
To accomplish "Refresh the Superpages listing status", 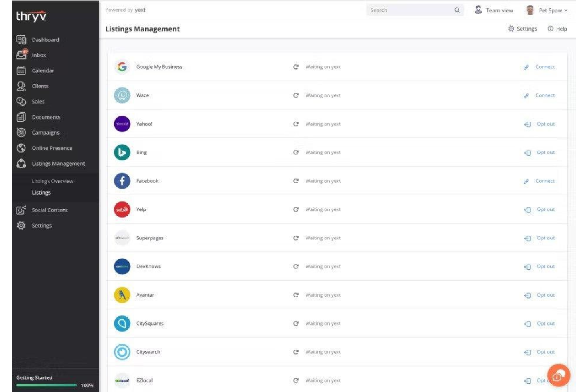I will (296, 238).
